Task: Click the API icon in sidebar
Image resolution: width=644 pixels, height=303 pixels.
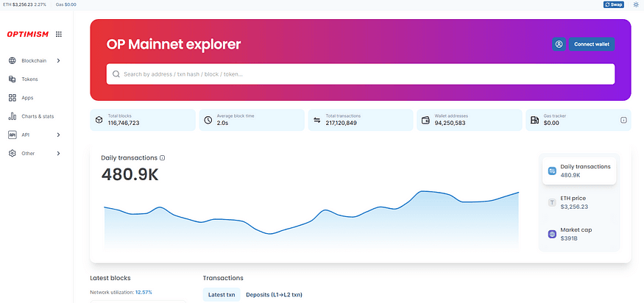Action: click(13, 135)
